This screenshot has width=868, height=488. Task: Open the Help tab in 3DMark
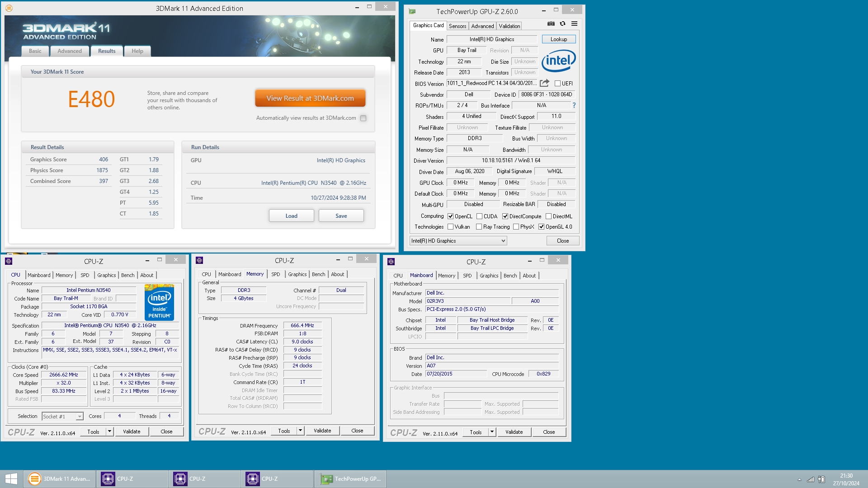pyautogui.click(x=137, y=51)
